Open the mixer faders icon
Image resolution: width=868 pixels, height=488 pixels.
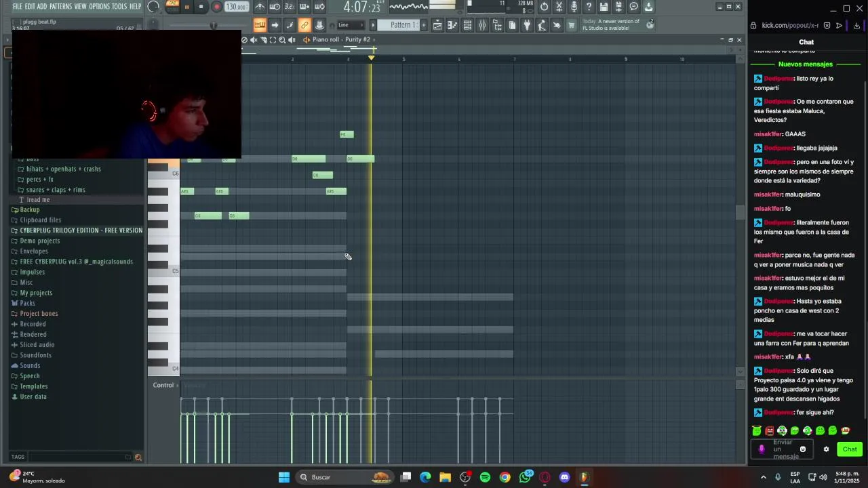tap(482, 25)
